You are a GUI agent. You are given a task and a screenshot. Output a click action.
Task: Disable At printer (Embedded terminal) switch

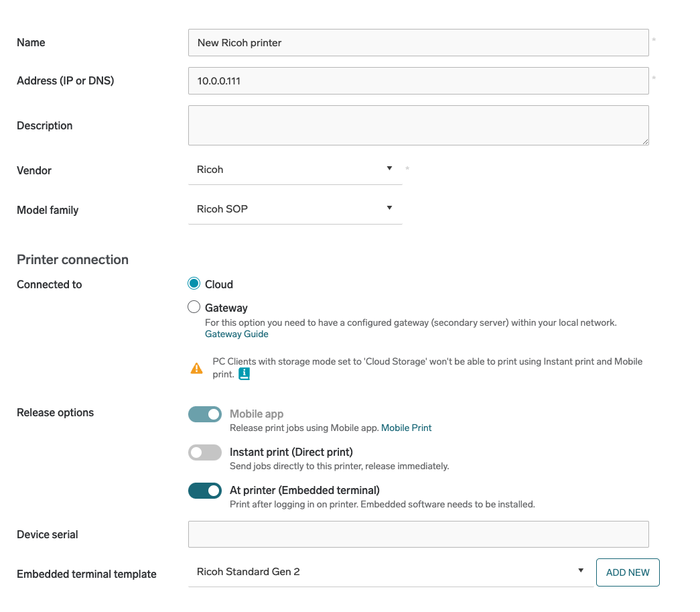click(x=205, y=491)
